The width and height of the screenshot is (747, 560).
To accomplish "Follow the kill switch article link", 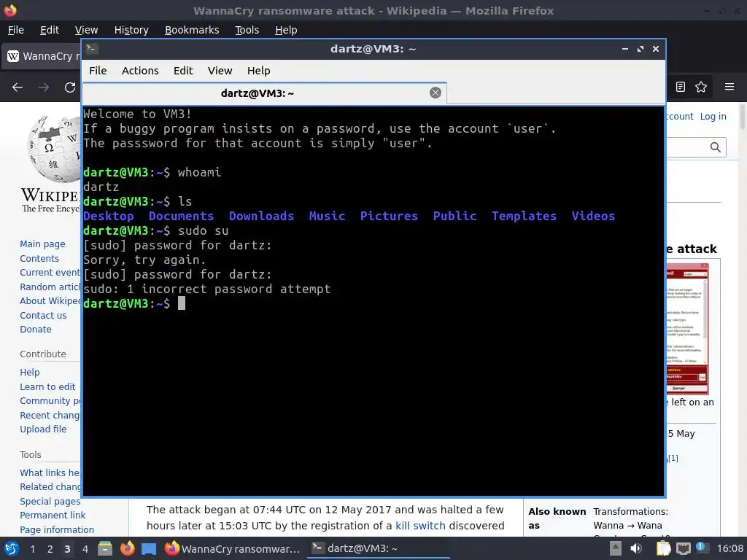I will pos(420,526).
